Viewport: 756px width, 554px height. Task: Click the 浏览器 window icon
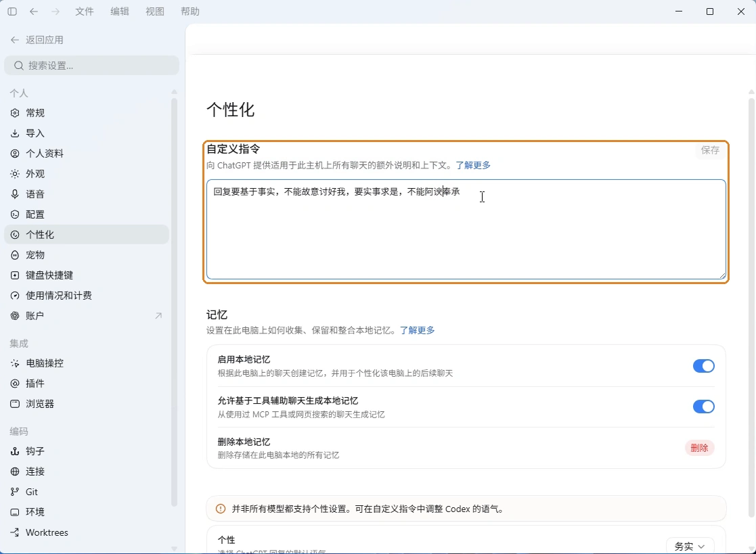coord(15,404)
